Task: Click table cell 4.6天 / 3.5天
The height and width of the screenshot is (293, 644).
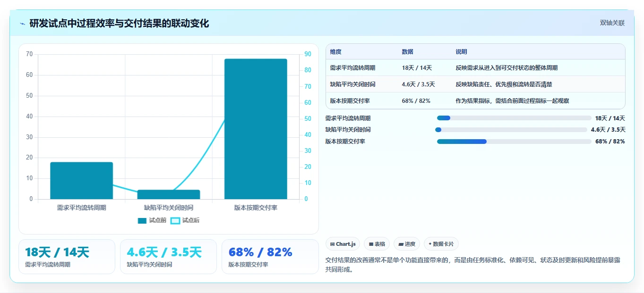Action: [x=418, y=84]
